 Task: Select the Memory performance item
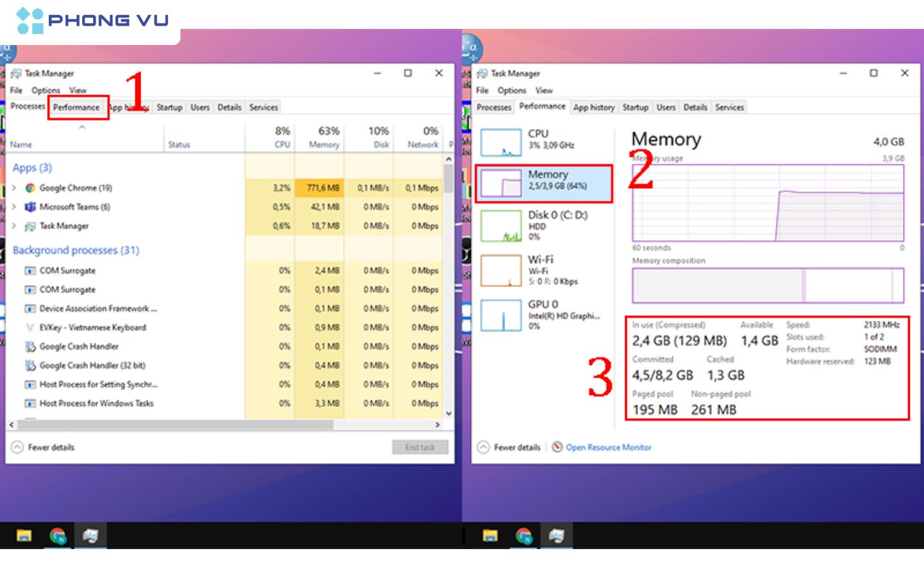click(544, 184)
